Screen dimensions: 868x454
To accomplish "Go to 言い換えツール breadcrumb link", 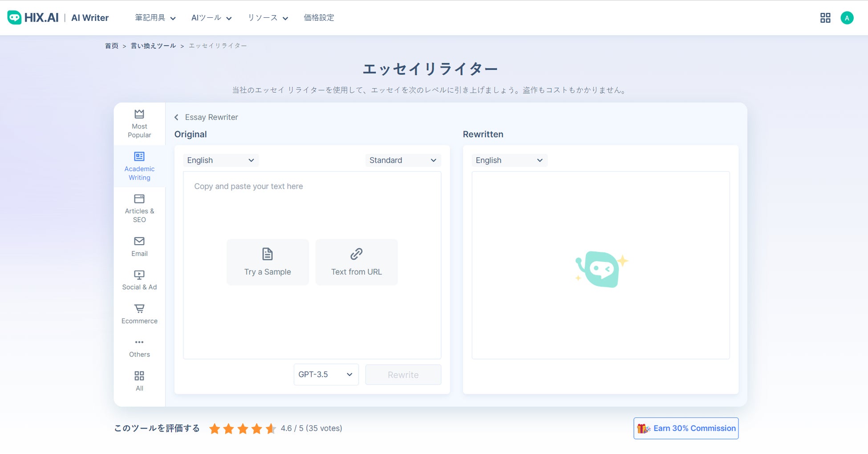I will 154,46.
